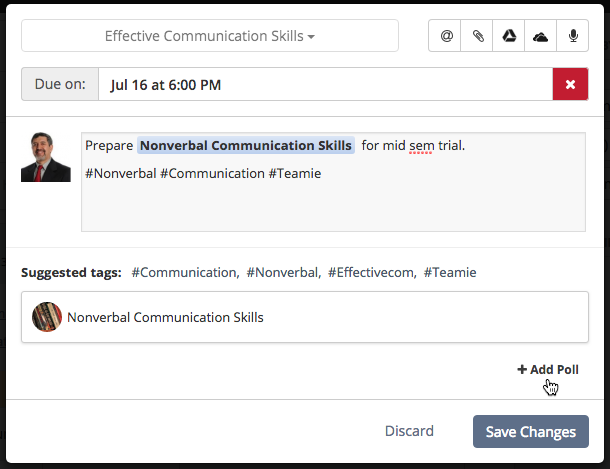
Task: Add suggested tag #Effectivecom
Action: 372,273
